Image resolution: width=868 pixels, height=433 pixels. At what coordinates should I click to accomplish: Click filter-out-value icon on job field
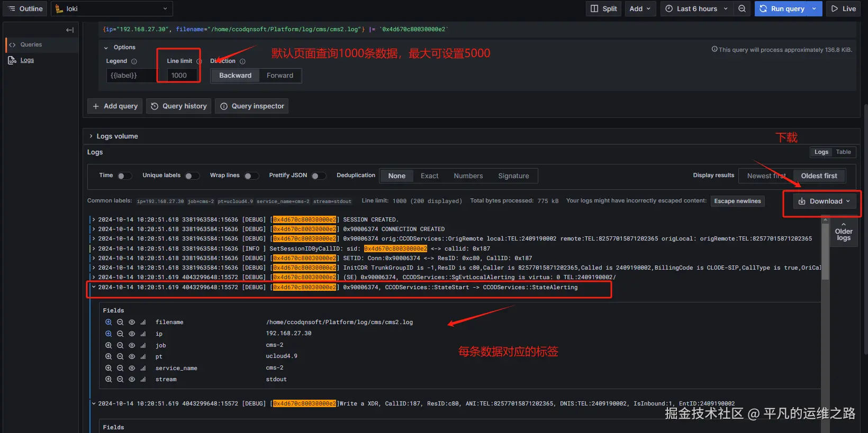(x=120, y=346)
